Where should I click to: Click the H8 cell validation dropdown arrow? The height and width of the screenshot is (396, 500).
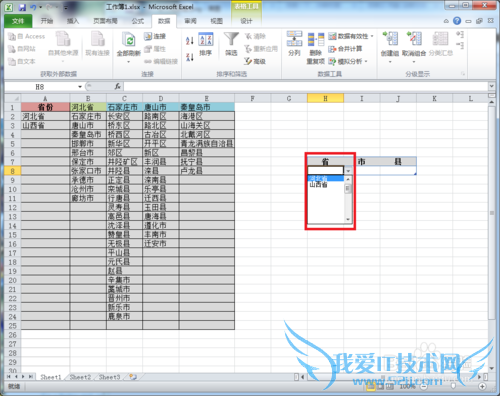(x=348, y=171)
